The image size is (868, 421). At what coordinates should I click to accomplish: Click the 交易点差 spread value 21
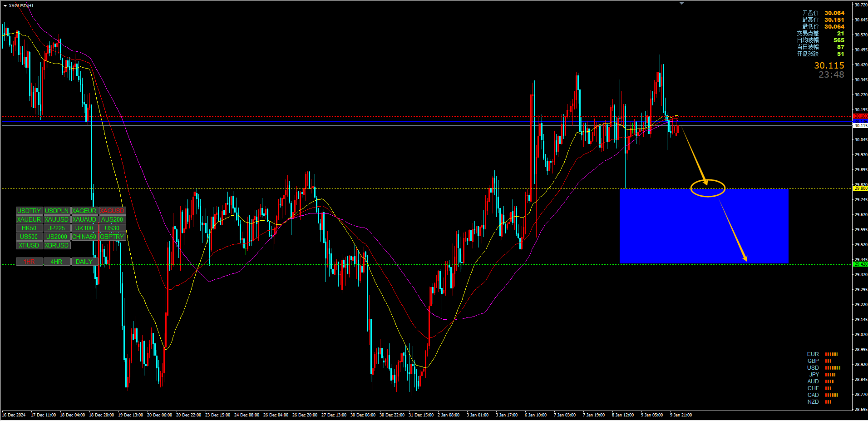click(841, 34)
